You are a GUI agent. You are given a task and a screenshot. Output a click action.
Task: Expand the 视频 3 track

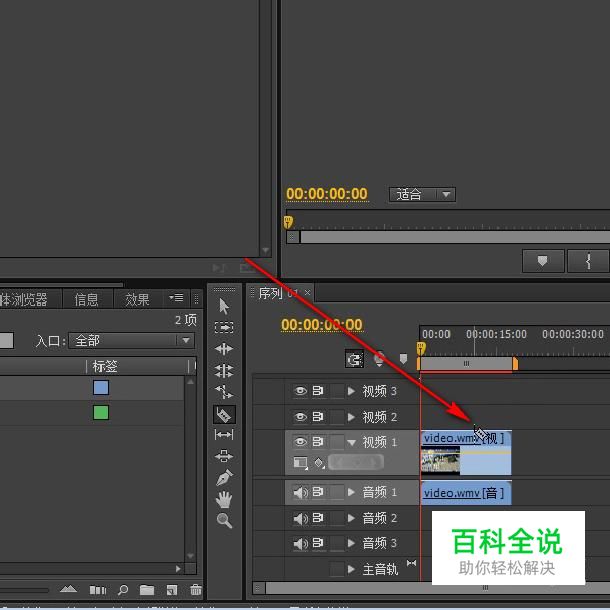351,391
